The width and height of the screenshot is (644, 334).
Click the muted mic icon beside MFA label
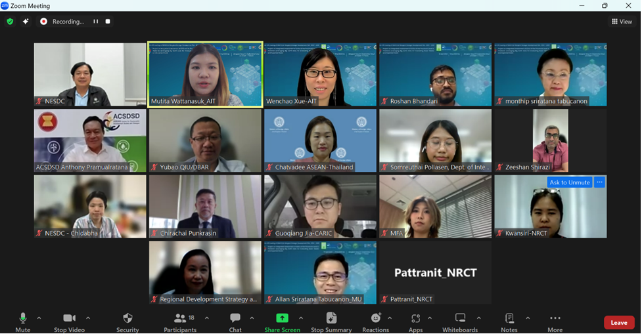point(384,233)
